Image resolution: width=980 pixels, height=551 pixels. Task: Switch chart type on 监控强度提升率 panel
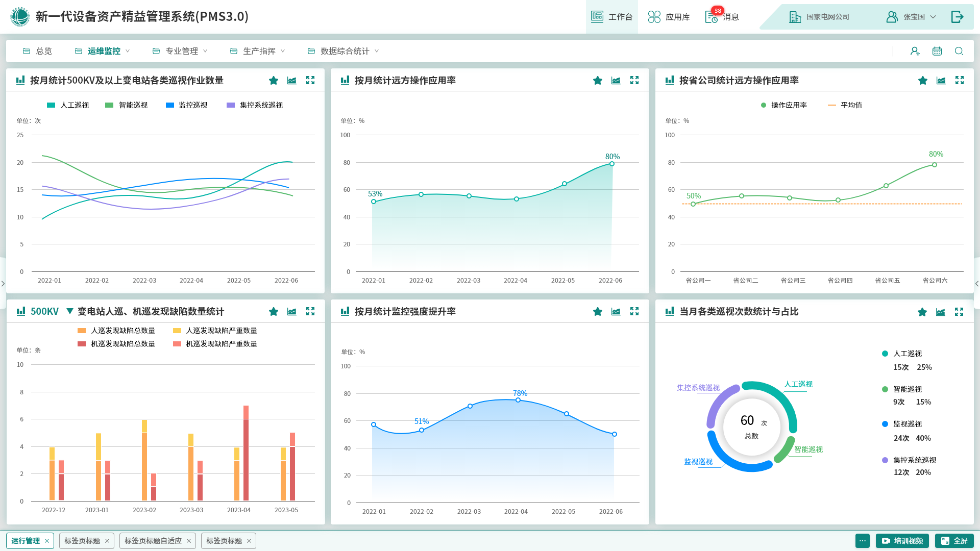click(x=616, y=312)
